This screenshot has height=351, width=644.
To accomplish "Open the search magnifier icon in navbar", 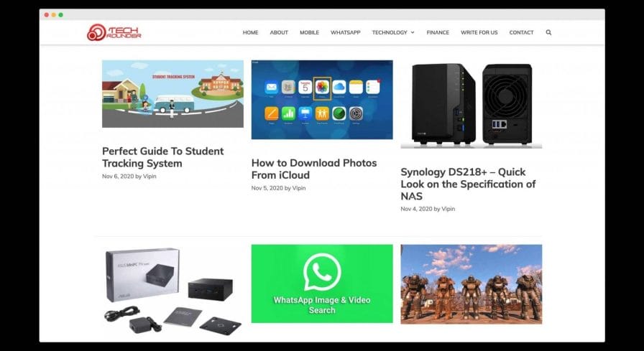I will pyautogui.click(x=548, y=32).
